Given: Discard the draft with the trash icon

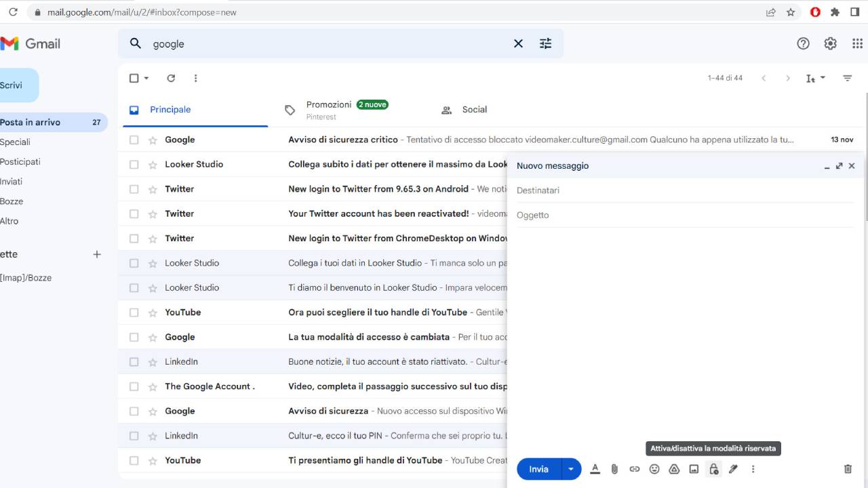Looking at the screenshot, I should tap(848, 469).
